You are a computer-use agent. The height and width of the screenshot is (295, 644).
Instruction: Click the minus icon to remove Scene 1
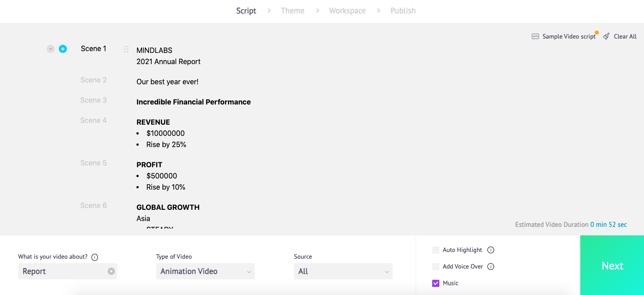pyautogui.click(x=51, y=49)
